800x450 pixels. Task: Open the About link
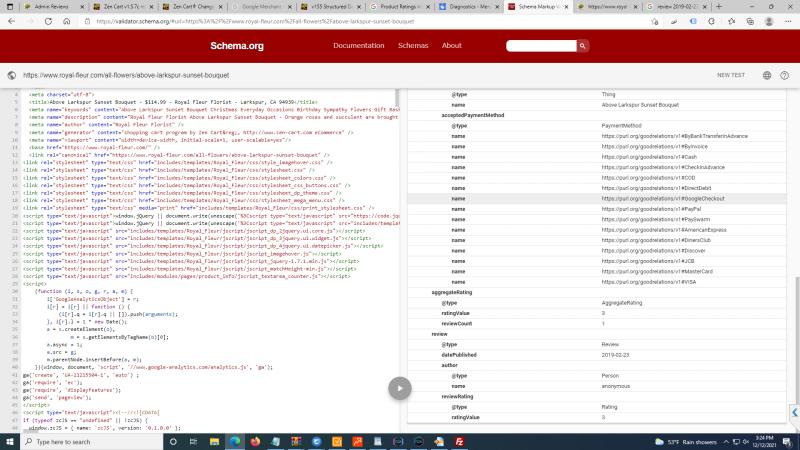pos(452,45)
